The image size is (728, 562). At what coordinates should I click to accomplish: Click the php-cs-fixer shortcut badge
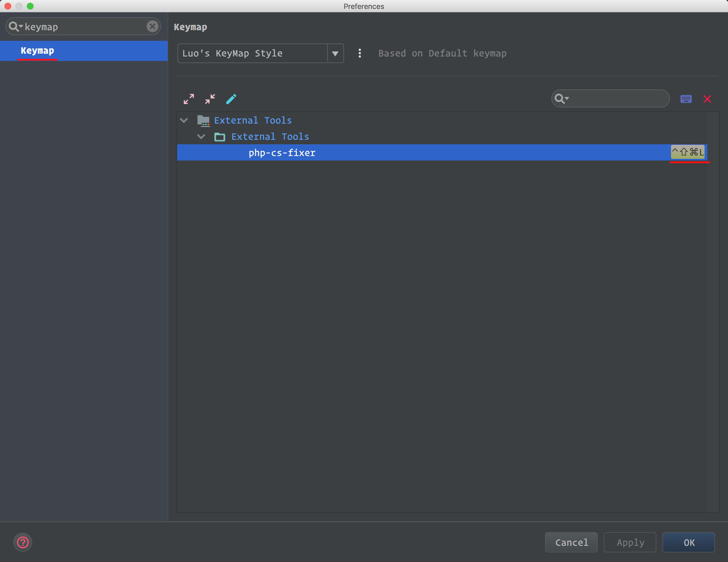[688, 152]
